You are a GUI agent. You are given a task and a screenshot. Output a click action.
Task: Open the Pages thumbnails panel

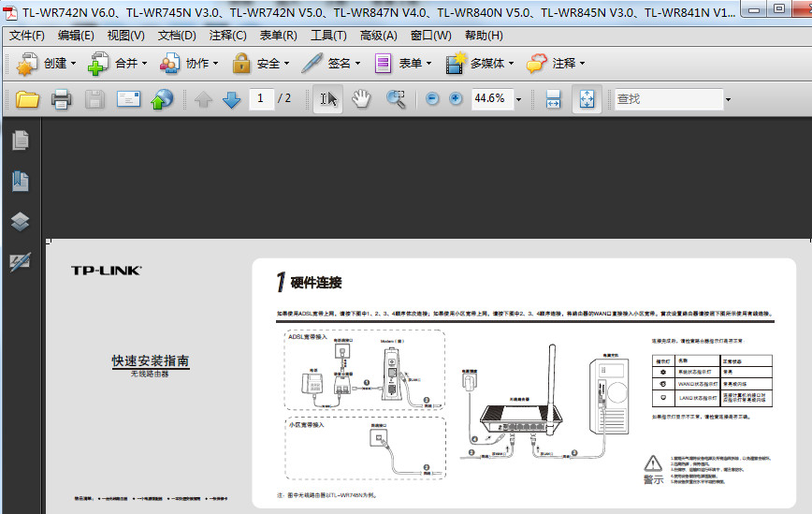21,140
